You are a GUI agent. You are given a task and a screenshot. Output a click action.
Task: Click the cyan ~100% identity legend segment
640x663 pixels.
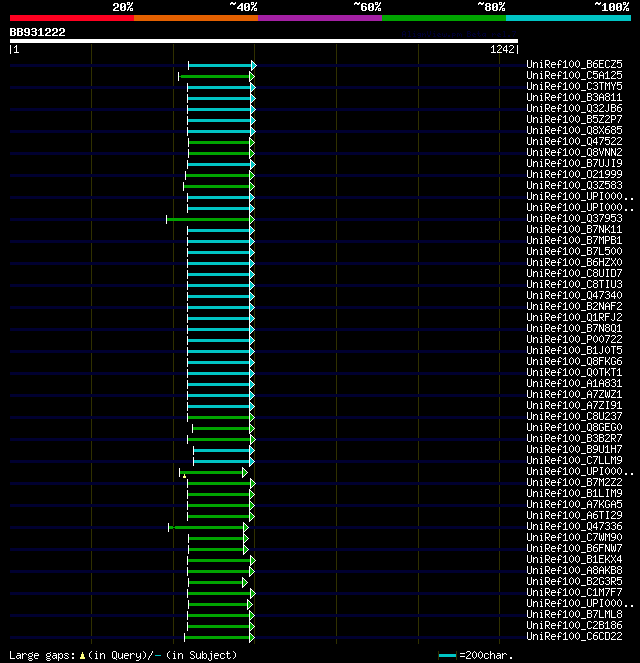coord(568,18)
